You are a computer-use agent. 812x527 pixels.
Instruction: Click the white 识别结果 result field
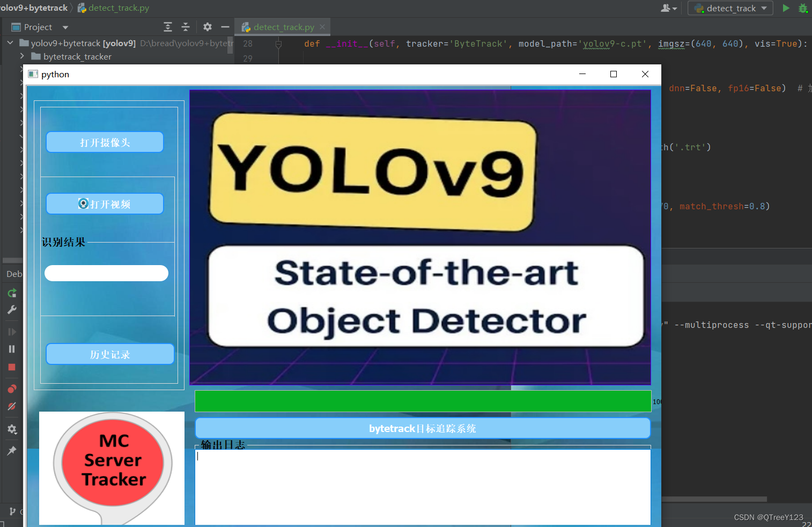click(106, 273)
